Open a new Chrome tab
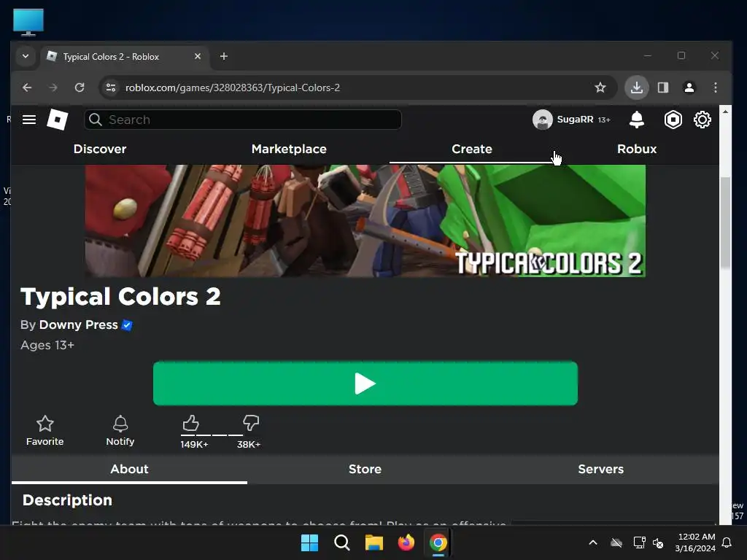Screen dimensions: 747x560 tap(223, 56)
